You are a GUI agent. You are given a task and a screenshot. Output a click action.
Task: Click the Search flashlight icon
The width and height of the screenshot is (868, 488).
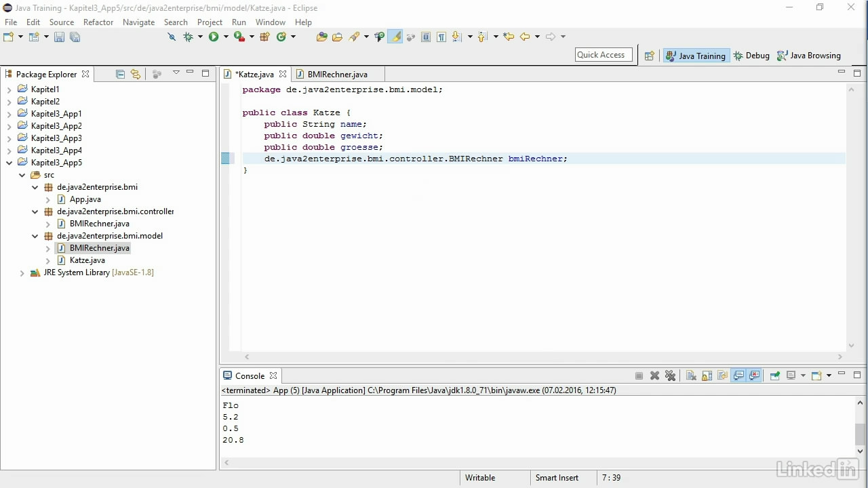(x=354, y=37)
